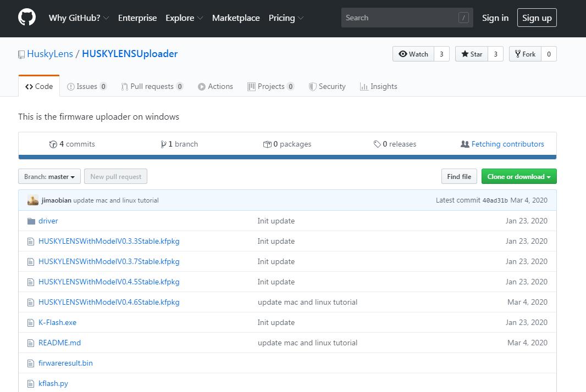
Task: Click the bar graph icon on Insights tab
Action: 363,87
